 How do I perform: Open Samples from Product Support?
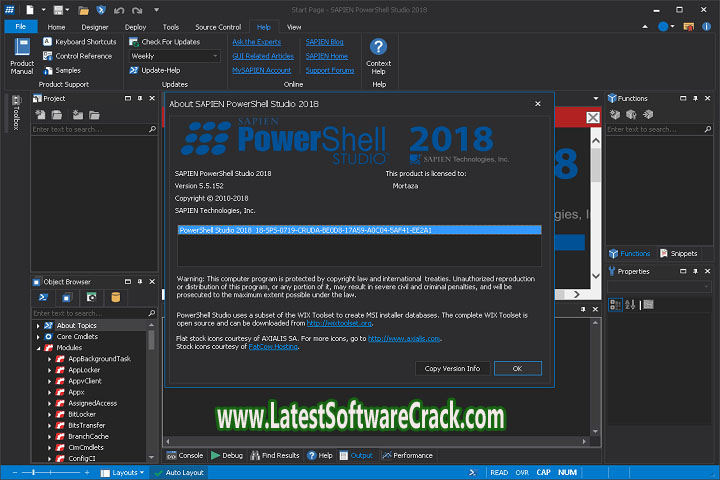pos(62,70)
